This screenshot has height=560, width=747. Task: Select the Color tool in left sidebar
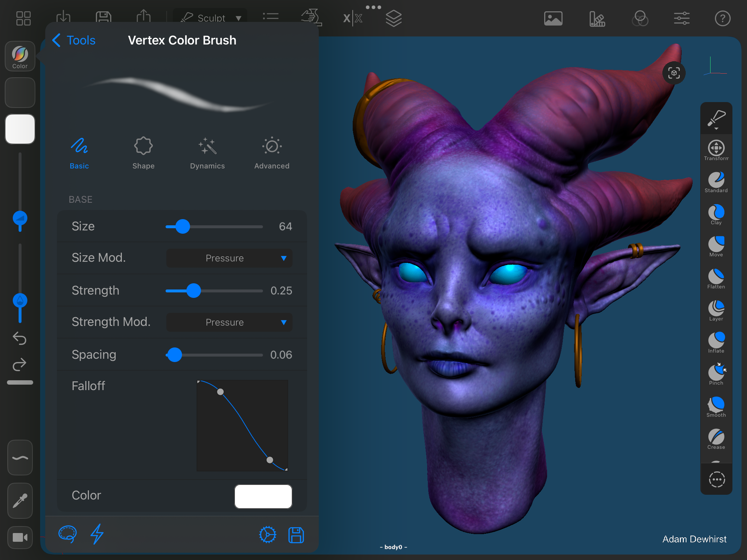coord(20,56)
